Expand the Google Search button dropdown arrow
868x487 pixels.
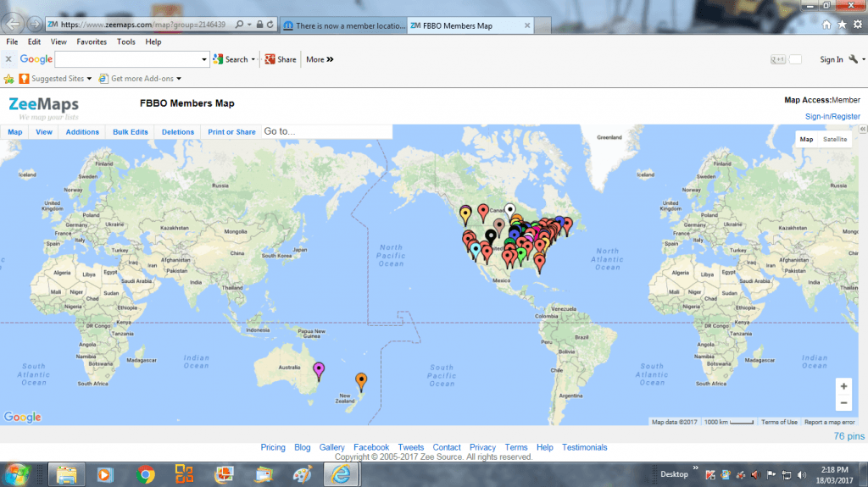click(x=253, y=59)
